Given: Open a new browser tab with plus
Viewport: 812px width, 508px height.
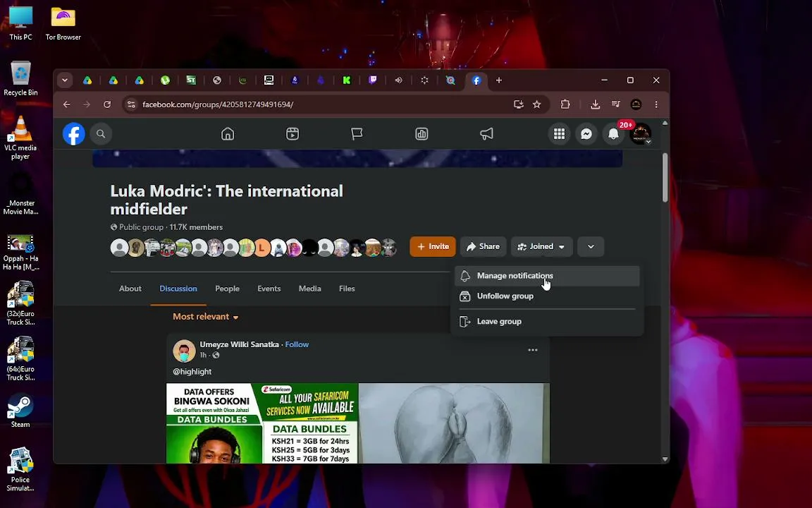Looking at the screenshot, I should pos(499,80).
